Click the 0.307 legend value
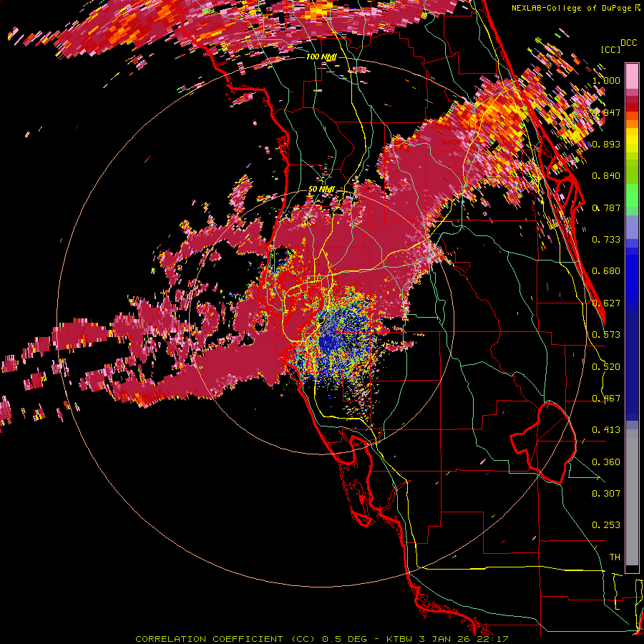The height and width of the screenshot is (644, 644). (606, 494)
